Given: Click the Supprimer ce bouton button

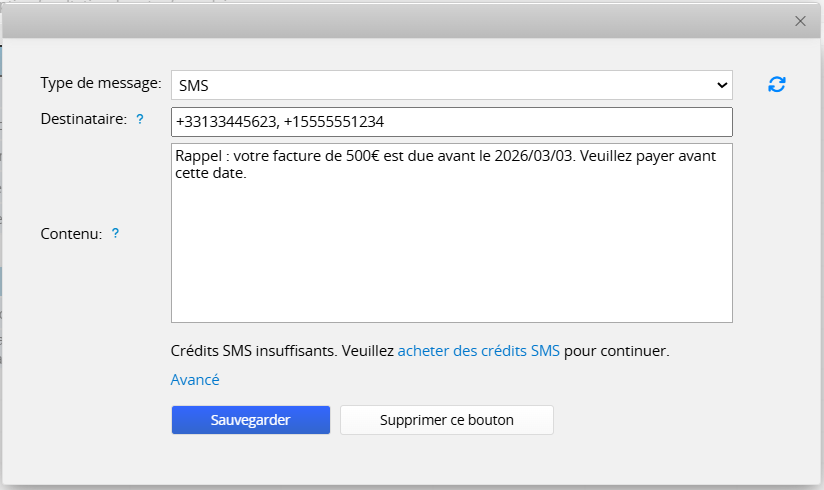Looking at the screenshot, I should tap(446, 420).
